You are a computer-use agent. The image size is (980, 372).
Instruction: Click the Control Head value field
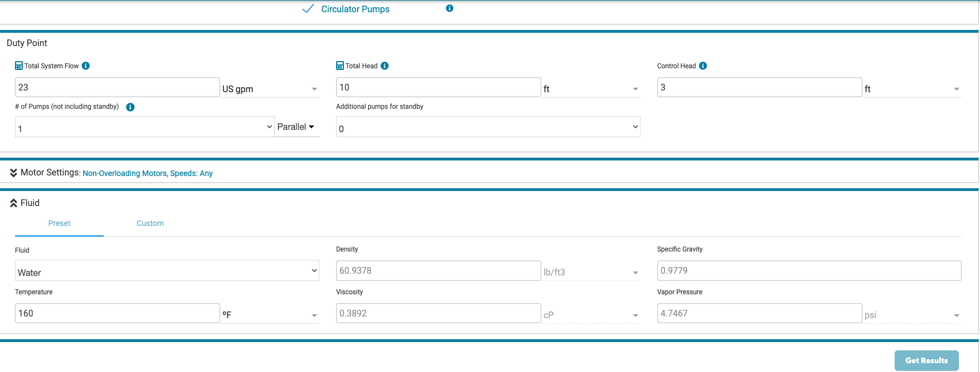pyautogui.click(x=760, y=88)
